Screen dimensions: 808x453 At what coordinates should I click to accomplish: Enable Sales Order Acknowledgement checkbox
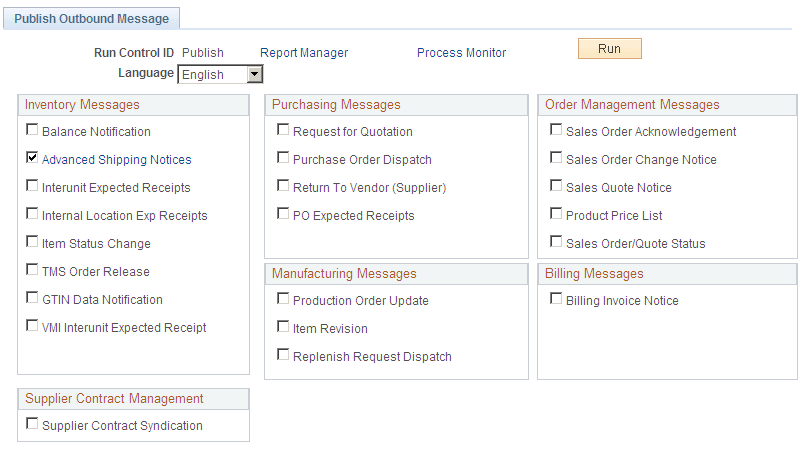[556, 129]
